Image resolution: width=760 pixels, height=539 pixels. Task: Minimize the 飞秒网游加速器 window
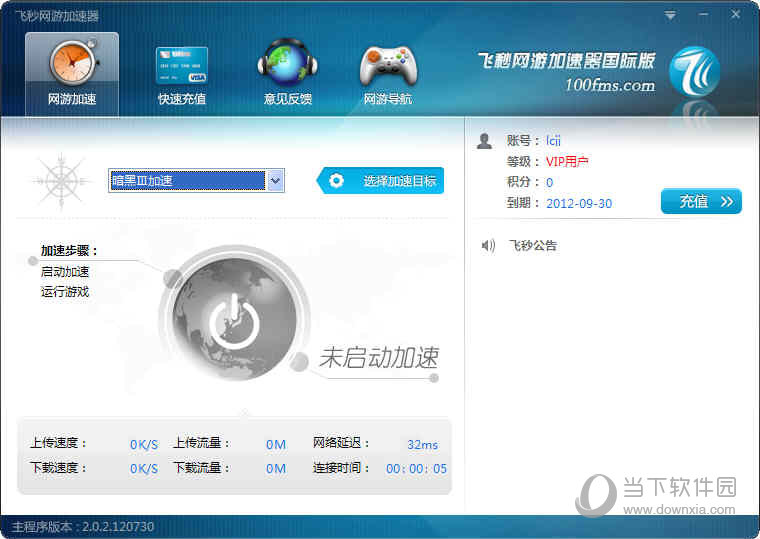(703, 15)
